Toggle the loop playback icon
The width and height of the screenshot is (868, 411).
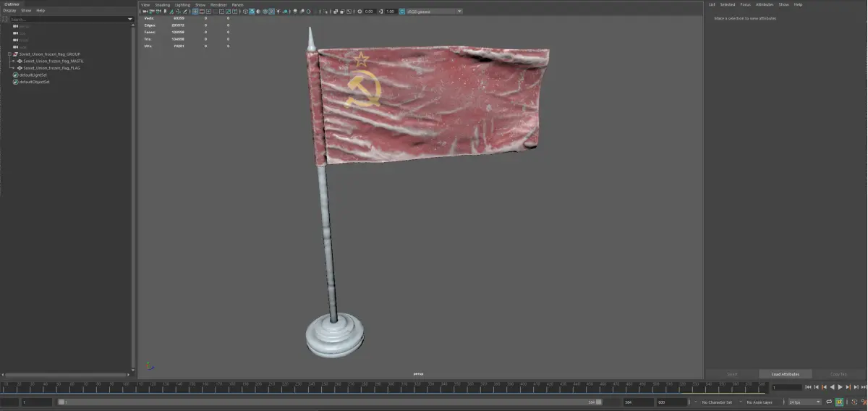829,402
